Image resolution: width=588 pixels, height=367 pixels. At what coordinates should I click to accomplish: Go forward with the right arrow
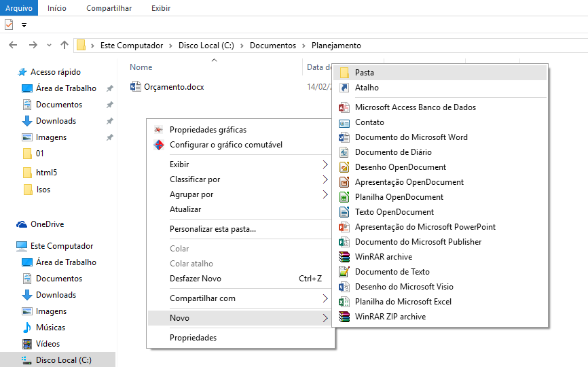coord(33,46)
